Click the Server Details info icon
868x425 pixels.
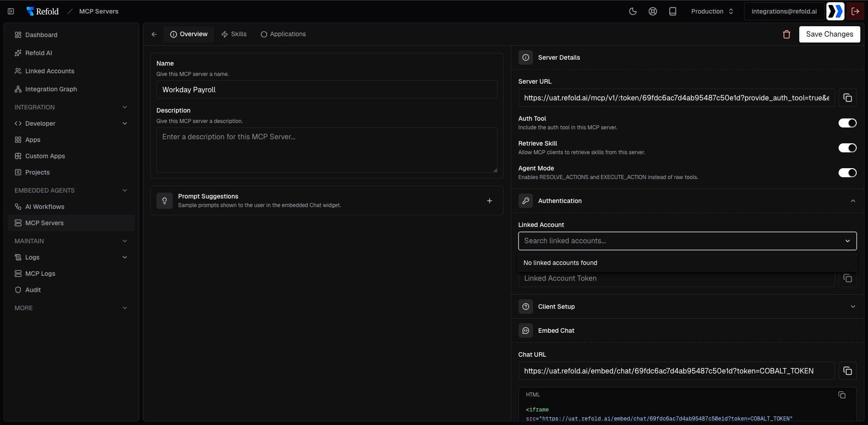pos(526,57)
